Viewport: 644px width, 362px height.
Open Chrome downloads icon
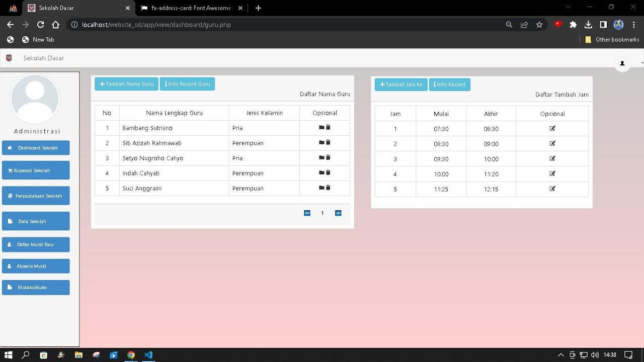click(x=588, y=25)
